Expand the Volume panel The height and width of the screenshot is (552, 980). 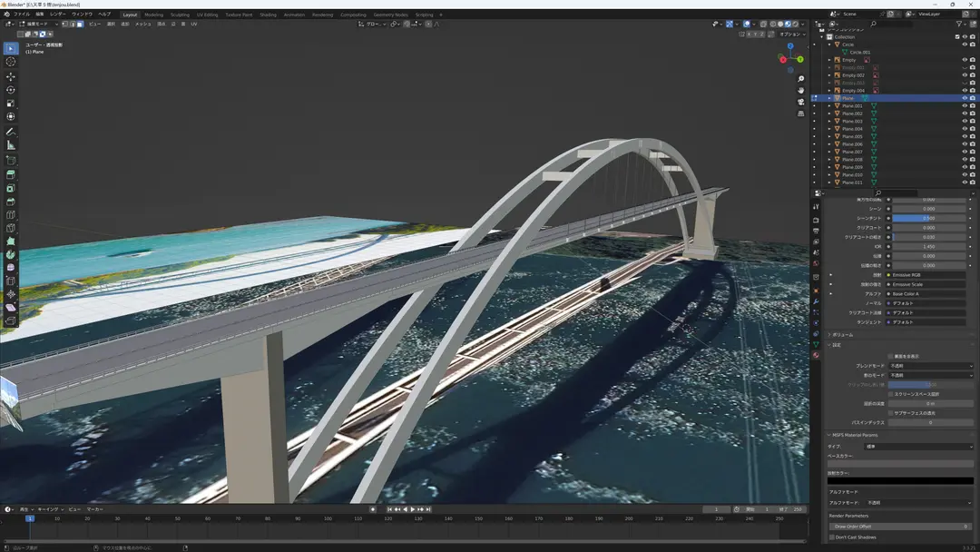pos(829,334)
